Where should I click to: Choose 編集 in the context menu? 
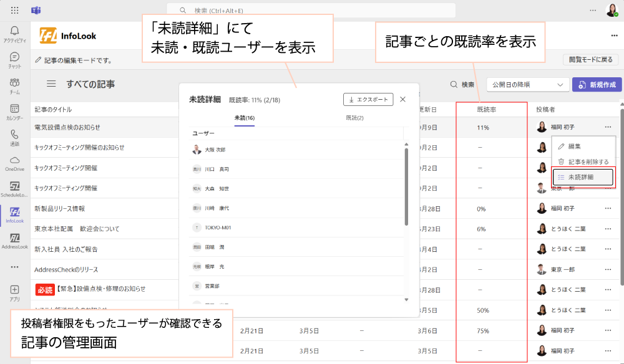574,146
